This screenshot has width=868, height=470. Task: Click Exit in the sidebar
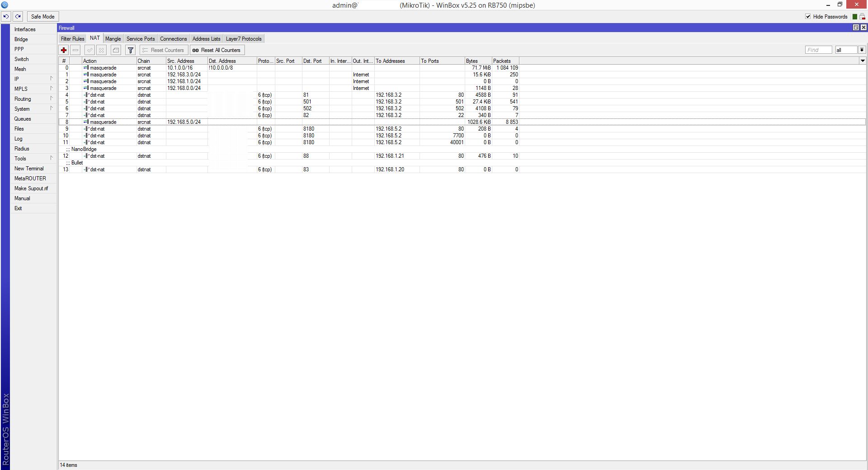[x=33, y=208]
